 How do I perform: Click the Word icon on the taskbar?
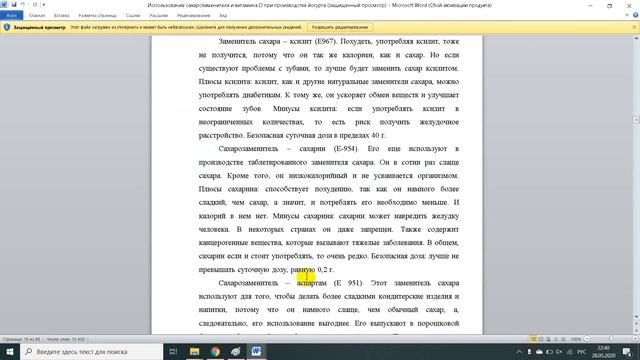coord(256,351)
